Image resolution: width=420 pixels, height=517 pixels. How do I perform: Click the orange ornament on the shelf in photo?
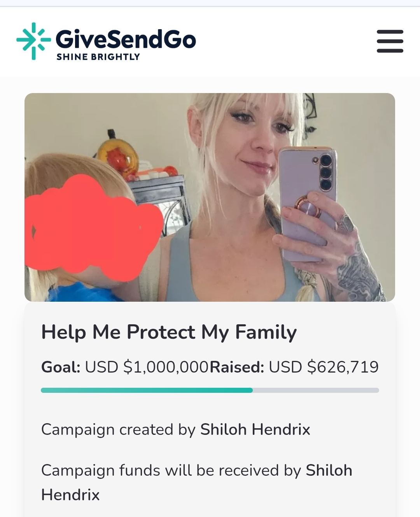tap(117, 156)
